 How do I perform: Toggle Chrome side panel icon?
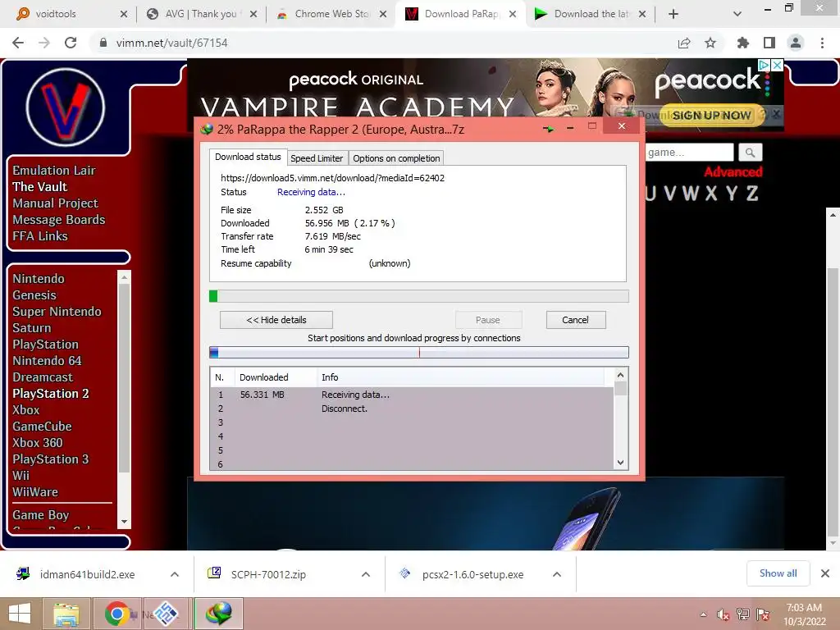point(769,43)
